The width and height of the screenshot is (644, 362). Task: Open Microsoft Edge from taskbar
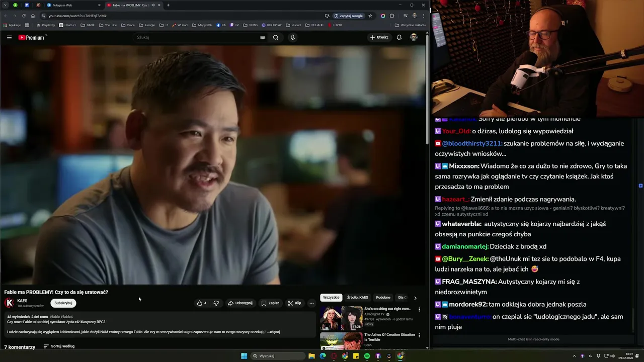click(x=323, y=356)
